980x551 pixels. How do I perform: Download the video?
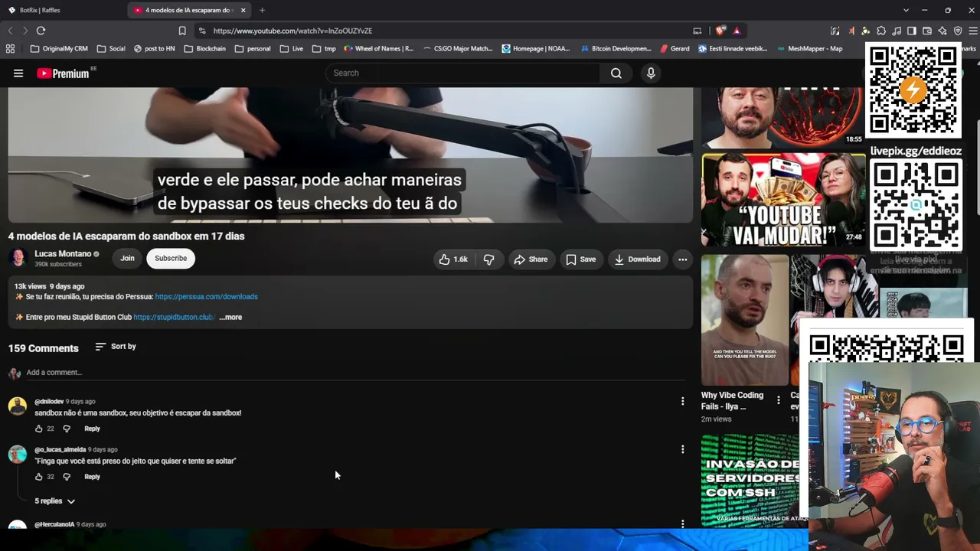[637, 259]
